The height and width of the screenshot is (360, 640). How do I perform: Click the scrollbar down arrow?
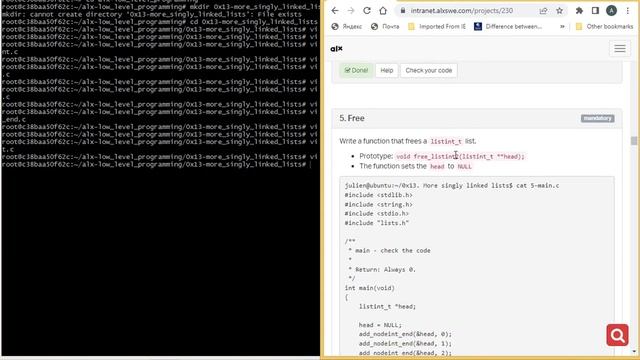click(x=633, y=351)
